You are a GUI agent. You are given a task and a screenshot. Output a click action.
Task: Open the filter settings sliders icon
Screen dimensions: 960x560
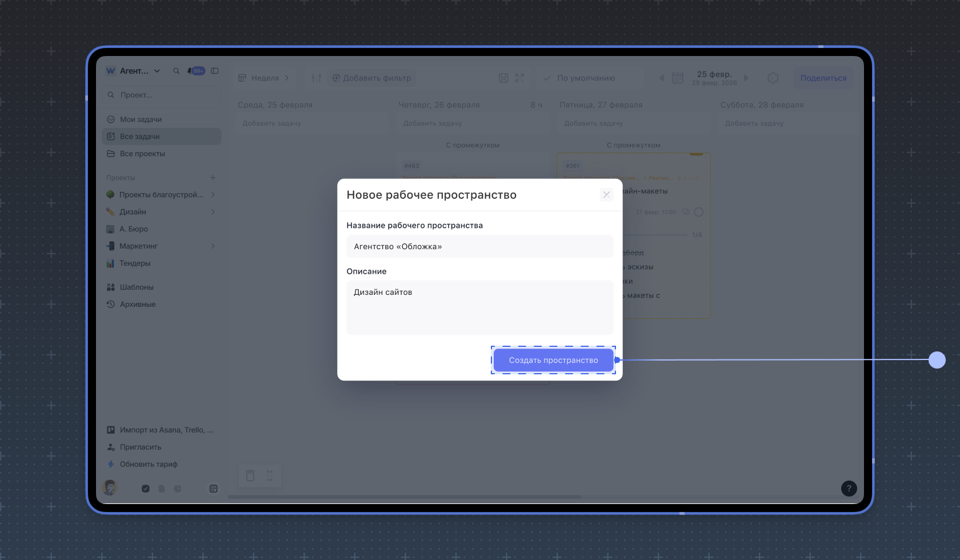[x=316, y=78]
